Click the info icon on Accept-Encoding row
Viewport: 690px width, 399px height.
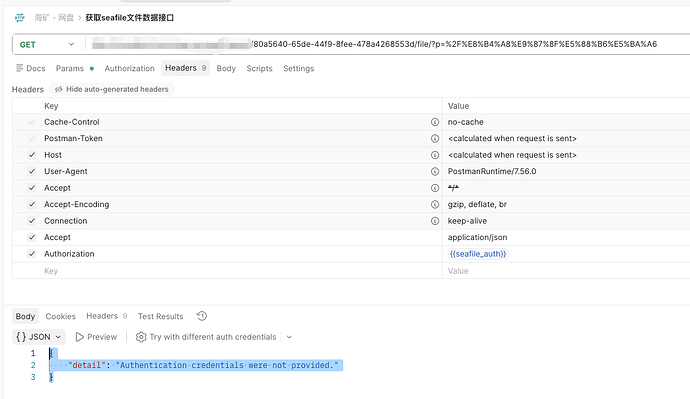(435, 204)
